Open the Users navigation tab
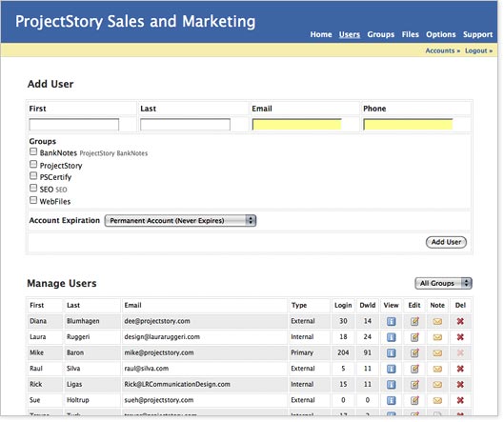 350,34
